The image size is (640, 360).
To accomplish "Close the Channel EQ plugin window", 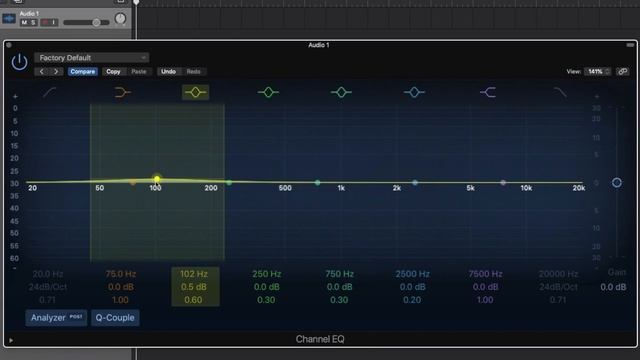I will coord(9,45).
